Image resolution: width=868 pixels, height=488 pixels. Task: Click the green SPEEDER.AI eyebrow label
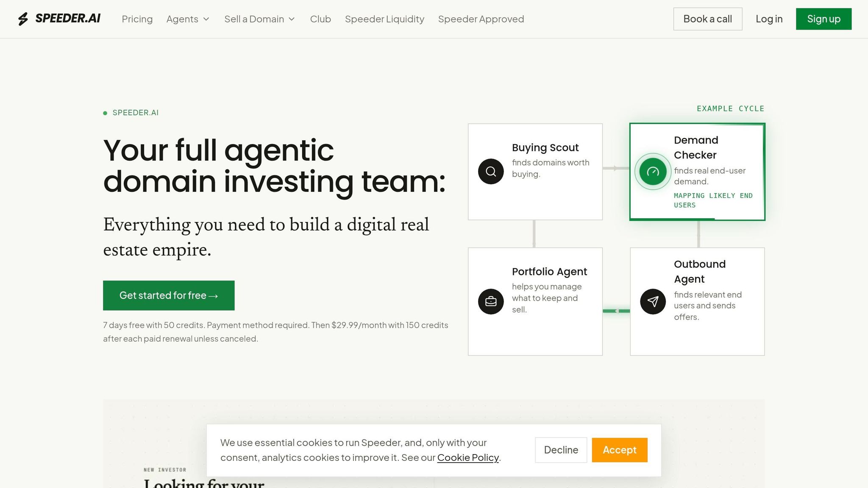tap(136, 113)
